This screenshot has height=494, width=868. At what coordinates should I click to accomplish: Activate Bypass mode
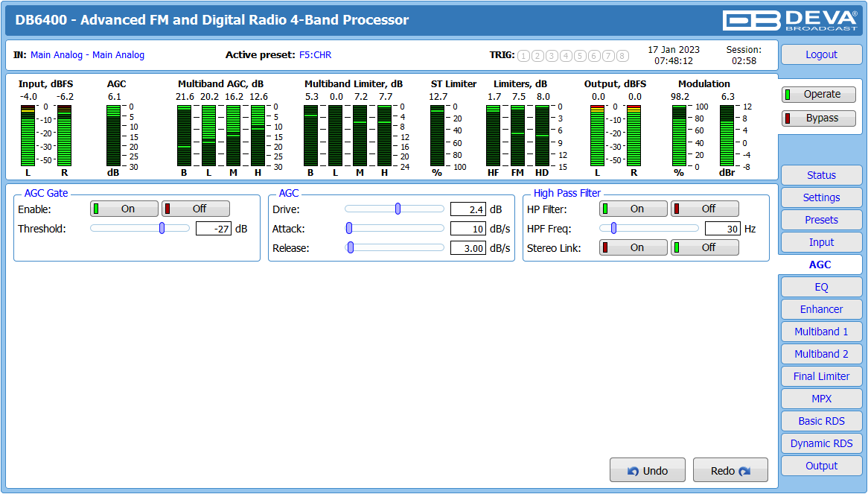(x=819, y=118)
